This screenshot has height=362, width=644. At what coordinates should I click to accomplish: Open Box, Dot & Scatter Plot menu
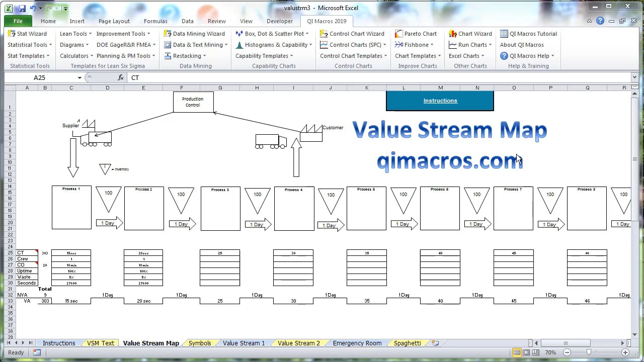[x=273, y=34]
